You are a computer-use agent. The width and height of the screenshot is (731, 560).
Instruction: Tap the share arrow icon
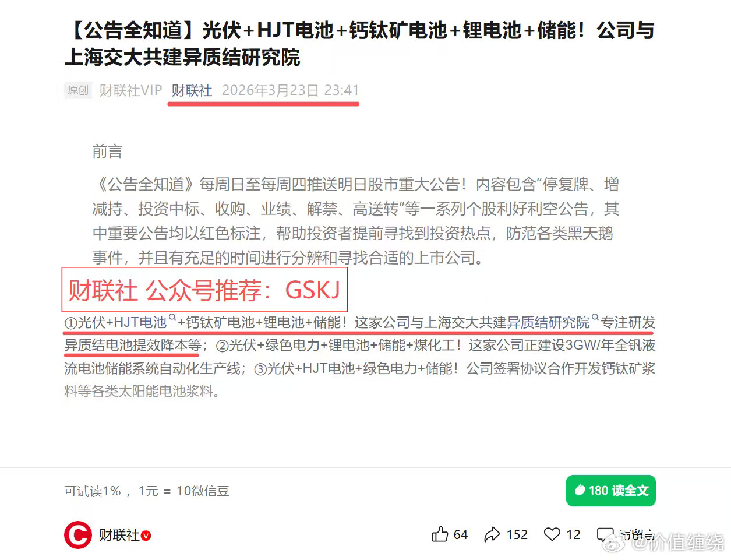(x=492, y=534)
